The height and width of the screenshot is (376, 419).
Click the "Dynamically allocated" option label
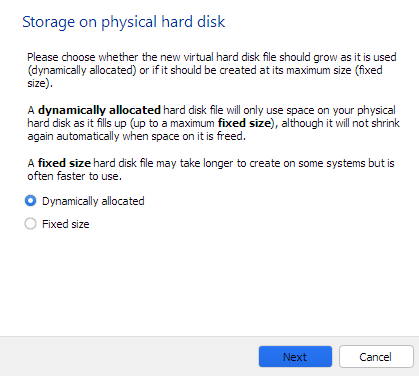(x=93, y=201)
